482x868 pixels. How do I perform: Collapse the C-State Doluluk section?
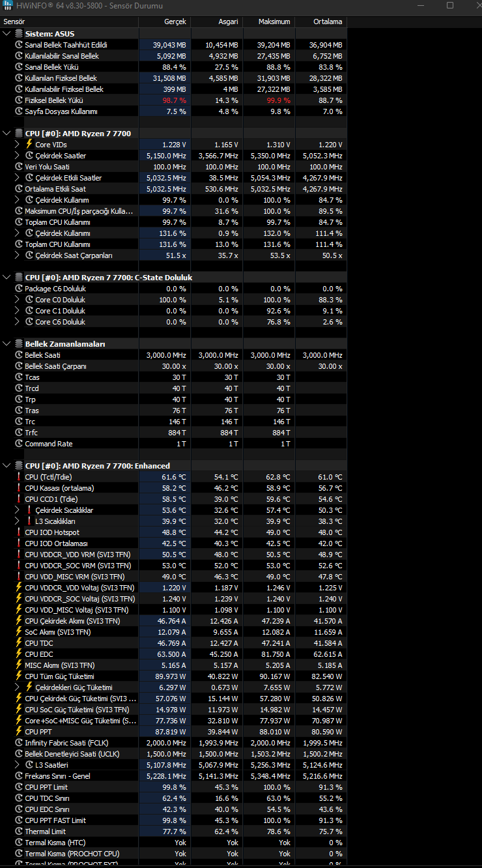click(7, 278)
